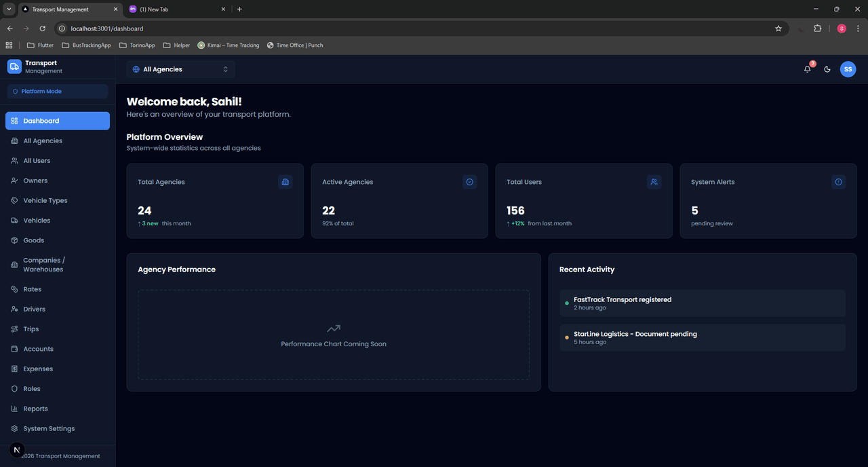
Task: Reload the page with refresh button
Action: pyautogui.click(x=42, y=29)
